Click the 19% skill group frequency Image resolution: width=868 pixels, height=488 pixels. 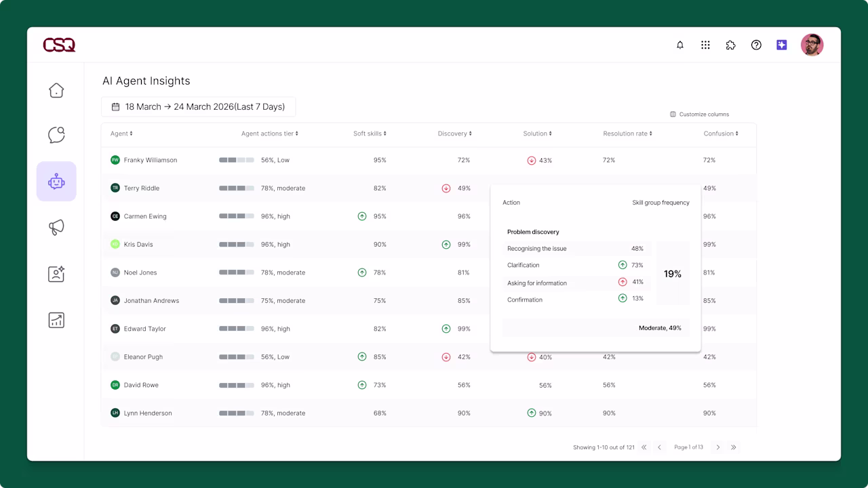click(673, 274)
